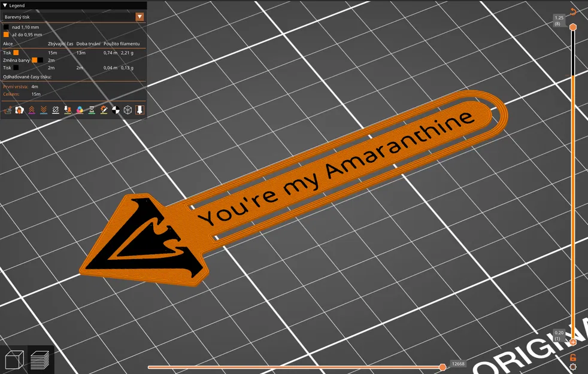The image size is (588, 374).
Task: Toggle seams visibility in the Legend toolbar
Action: click(55, 110)
